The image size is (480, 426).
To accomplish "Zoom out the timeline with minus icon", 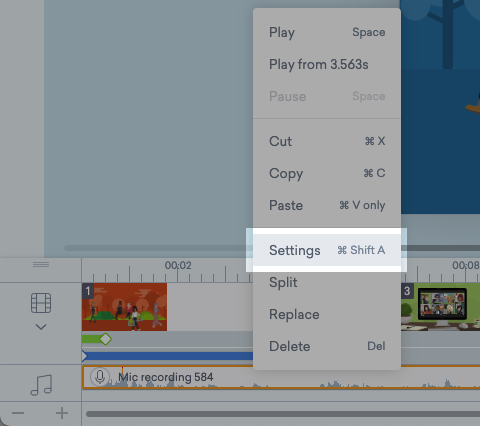I will [18, 413].
